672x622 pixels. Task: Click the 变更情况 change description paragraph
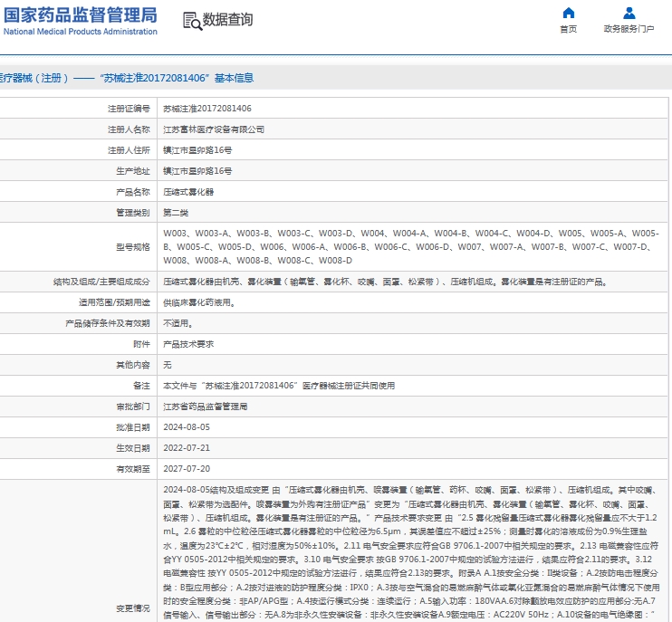coord(411,552)
